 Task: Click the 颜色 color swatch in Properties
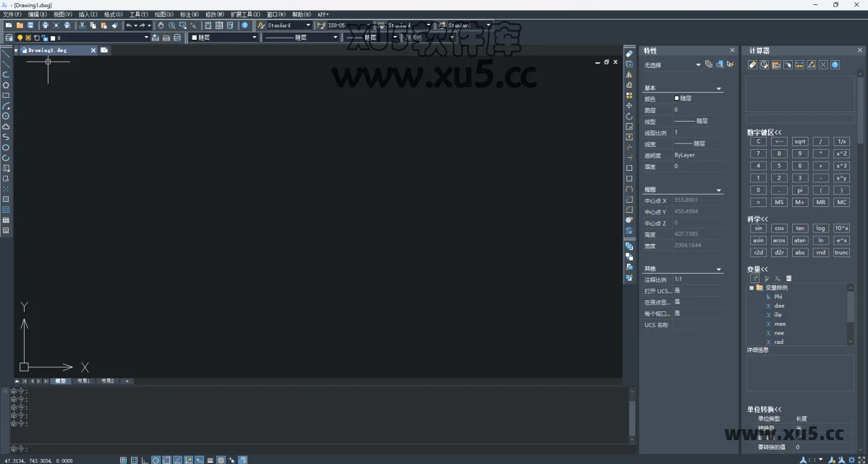[x=678, y=98]
